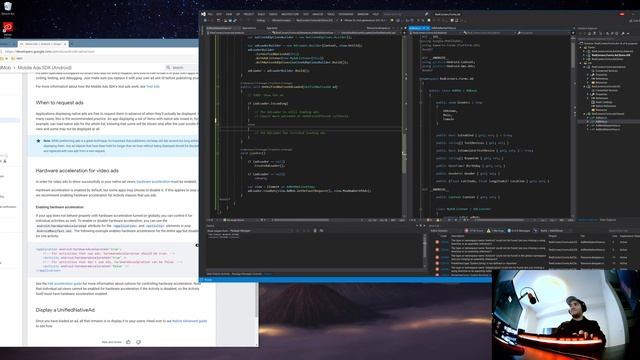Open the DEBUG menu in Visual Studio
The height and width of the screenshot is (360, 640).
[273, 14]
